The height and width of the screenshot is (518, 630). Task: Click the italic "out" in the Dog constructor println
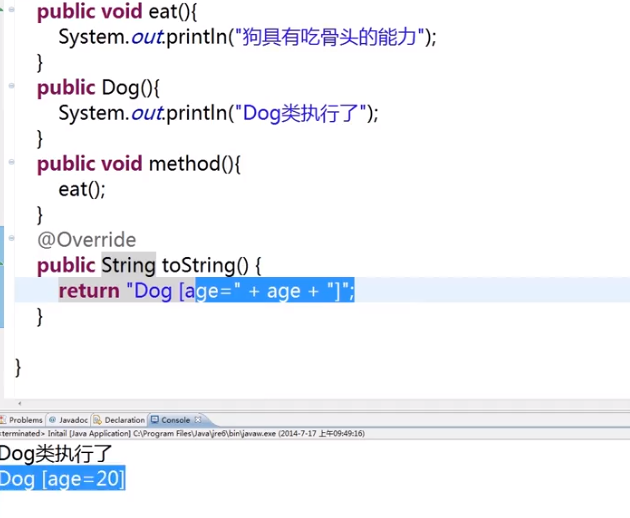point(147,113)
